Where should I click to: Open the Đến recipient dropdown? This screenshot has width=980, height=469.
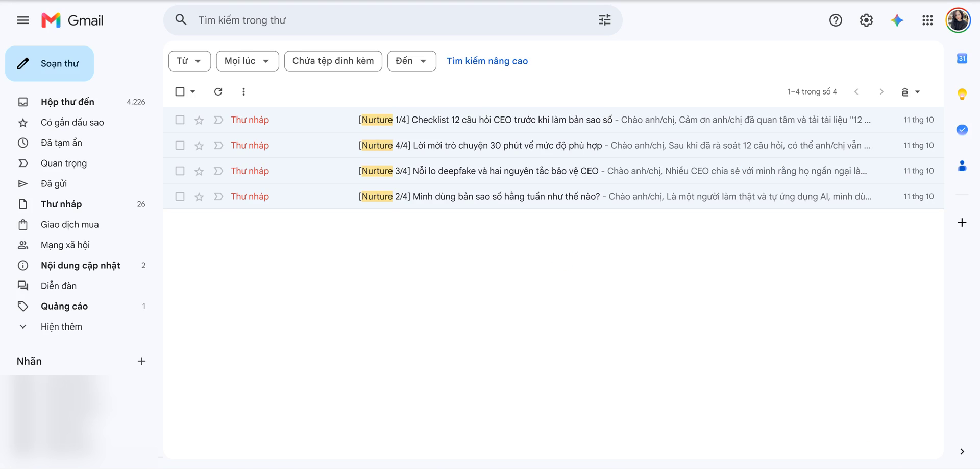[x=411, y=61]
